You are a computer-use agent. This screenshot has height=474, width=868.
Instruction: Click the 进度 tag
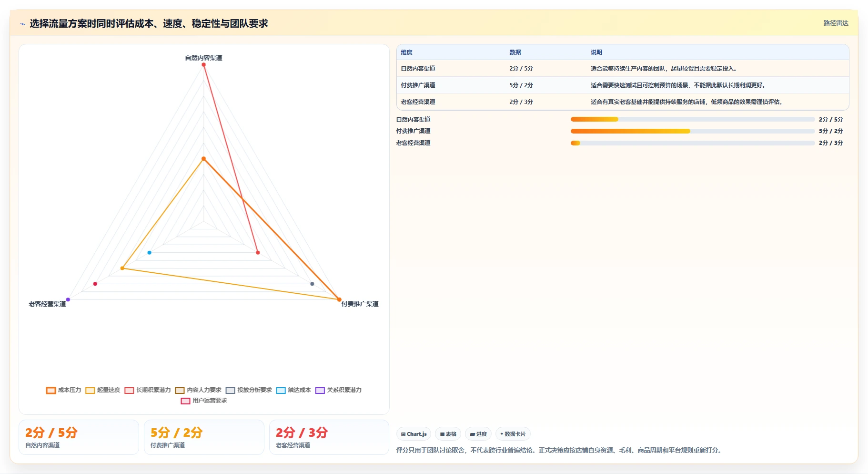click(x=478, y=434)
